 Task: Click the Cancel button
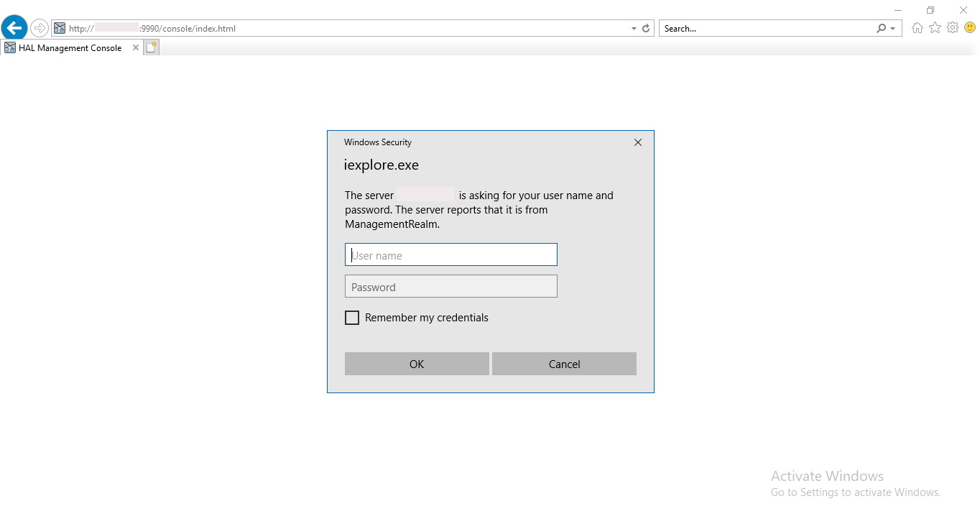pyautogui.click(x=564, y=364)
